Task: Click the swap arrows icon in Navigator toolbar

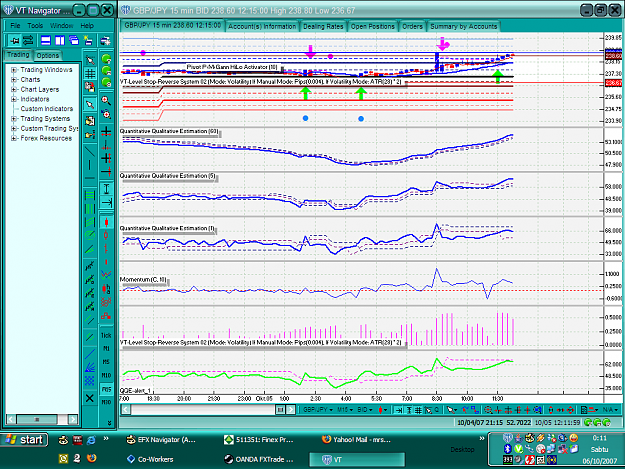Action: click(x=28, y=41)
